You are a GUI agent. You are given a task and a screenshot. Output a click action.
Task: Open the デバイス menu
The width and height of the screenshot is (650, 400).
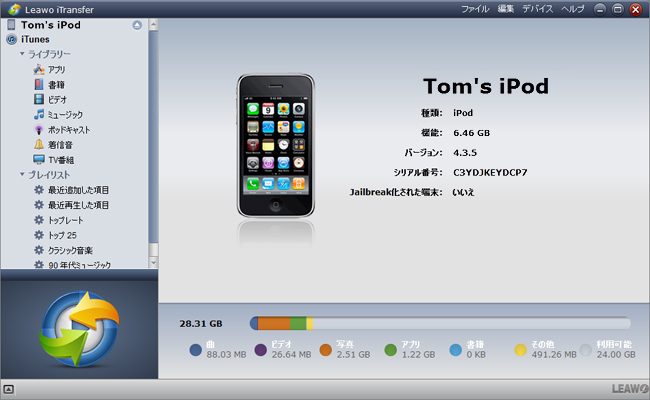(538, 9)
